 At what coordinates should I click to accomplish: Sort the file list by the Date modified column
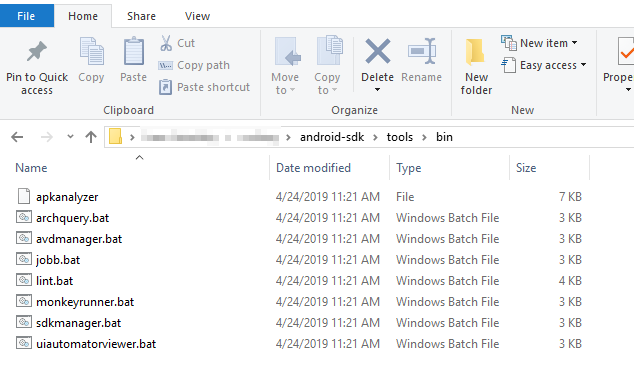click(313, 168)
